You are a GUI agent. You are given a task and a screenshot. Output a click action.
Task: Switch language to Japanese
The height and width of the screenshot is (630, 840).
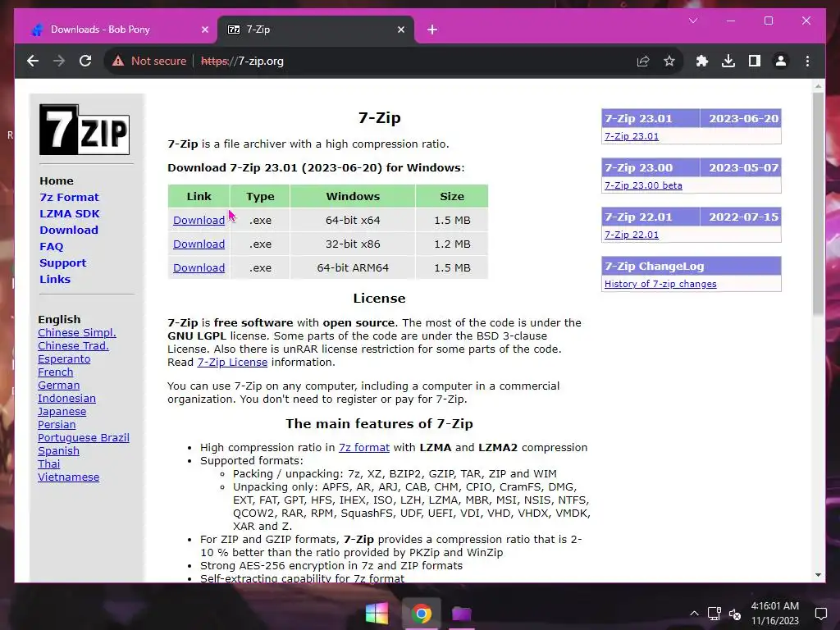pyautogui.click(x=62, y=412)
